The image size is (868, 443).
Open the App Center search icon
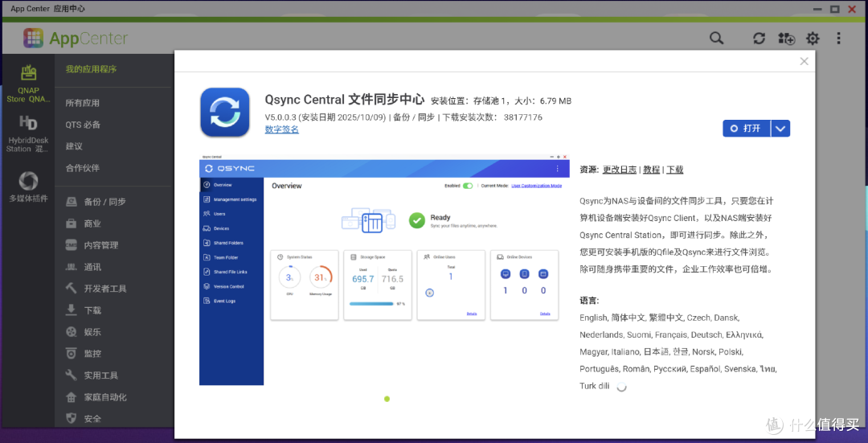click(x=716, y=39)
